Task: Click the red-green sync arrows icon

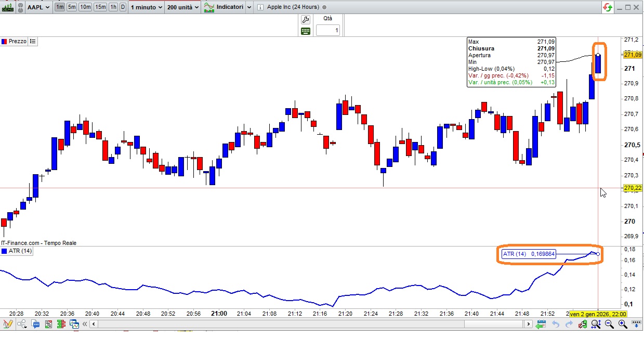Action: pyautogui.click(x=608, y=7)
